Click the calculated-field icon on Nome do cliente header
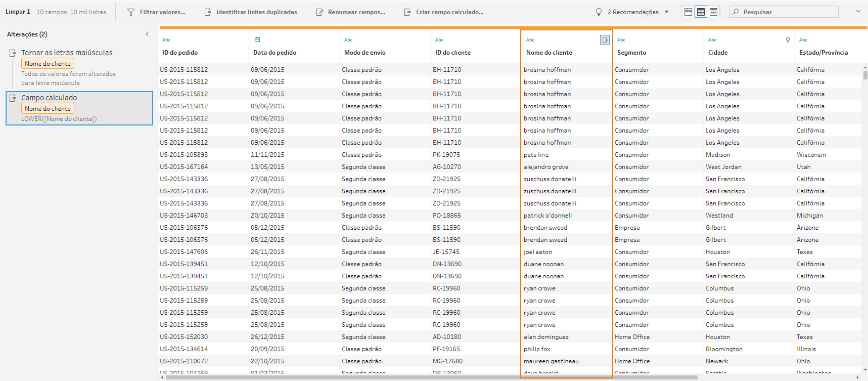This screenshot has height=381, width=868. tap(604, 40)
